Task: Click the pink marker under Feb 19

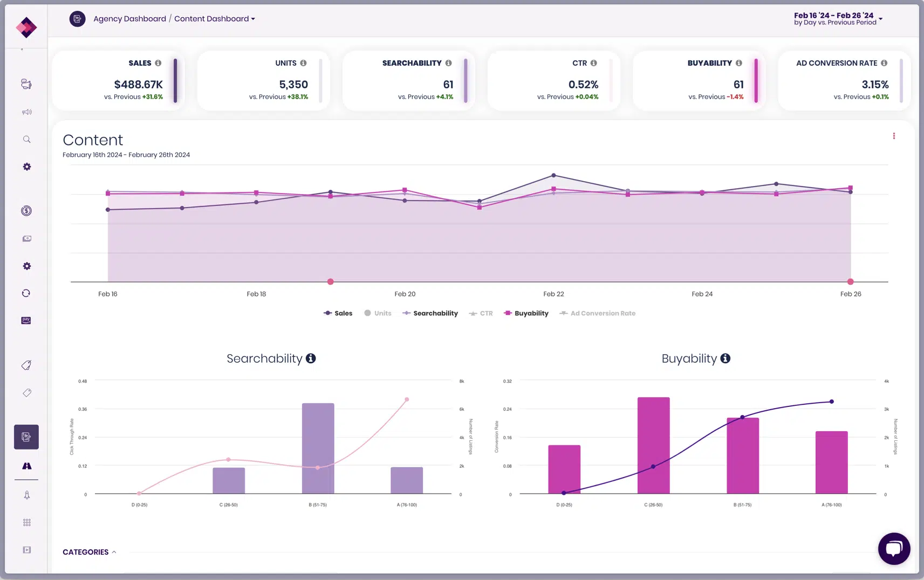Action: coord(331,281)
